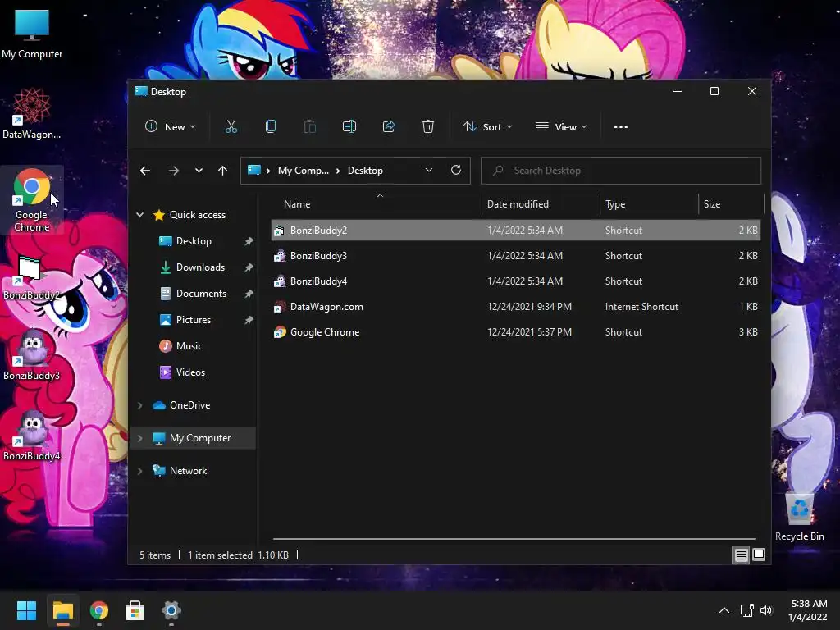Unpin Pictures using its pin icon

(x=249, y=320)
